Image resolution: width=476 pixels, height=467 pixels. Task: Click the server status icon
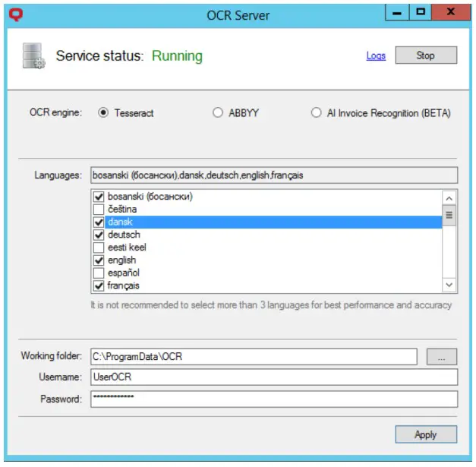[x=33, y=56]
